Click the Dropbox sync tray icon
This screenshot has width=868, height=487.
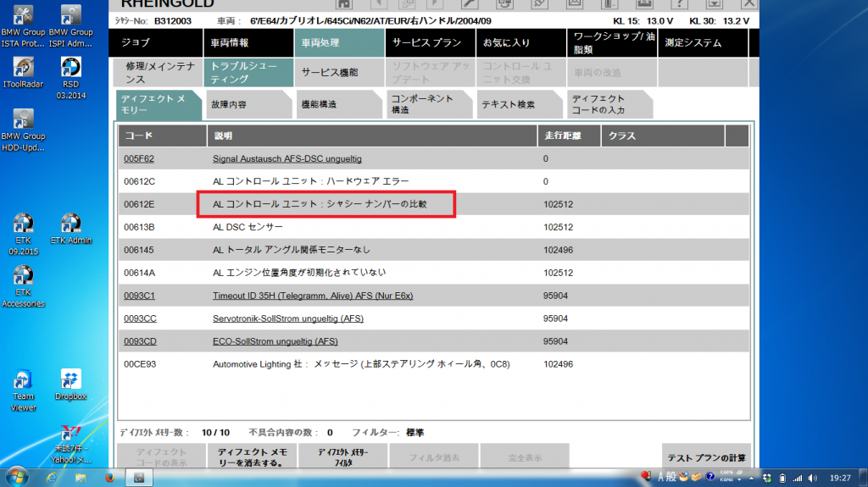point(766,479)
